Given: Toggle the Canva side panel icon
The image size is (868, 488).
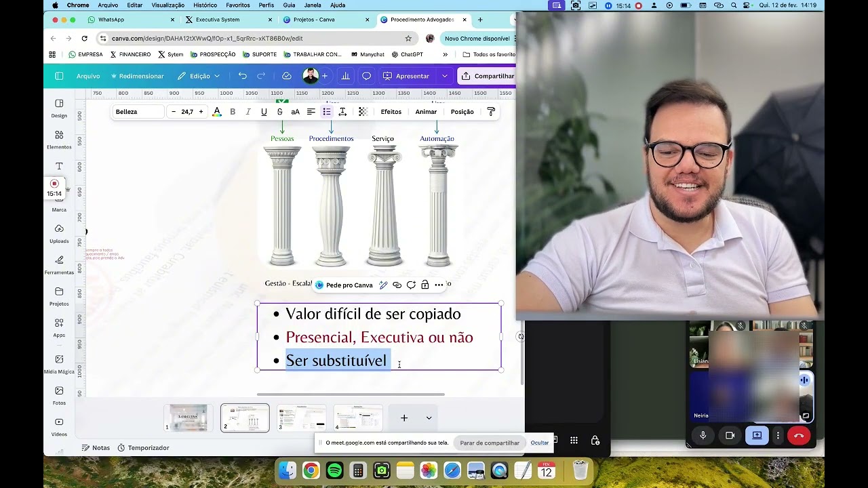Looking at the screenshot, I should (59, 76).
